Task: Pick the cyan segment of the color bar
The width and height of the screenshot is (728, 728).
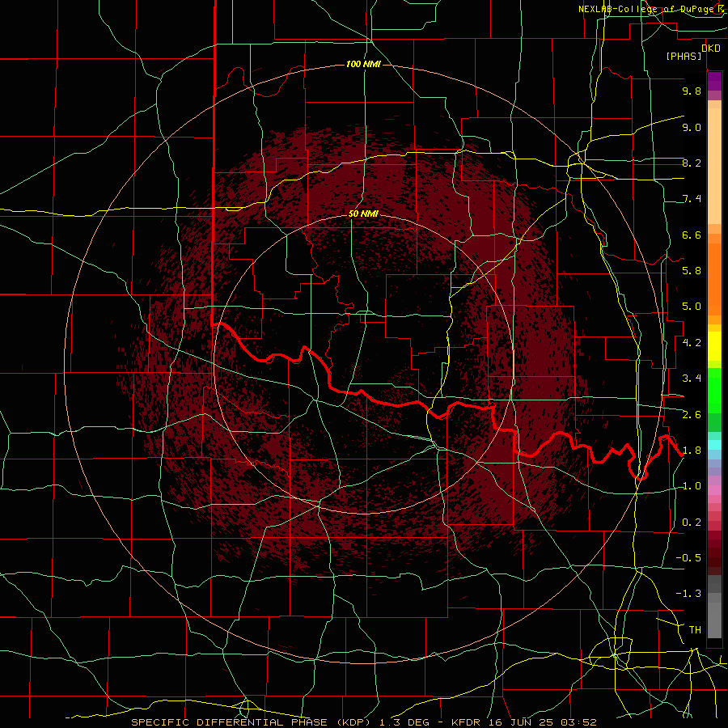Action: pyautogui.click(x=714, y=444)
